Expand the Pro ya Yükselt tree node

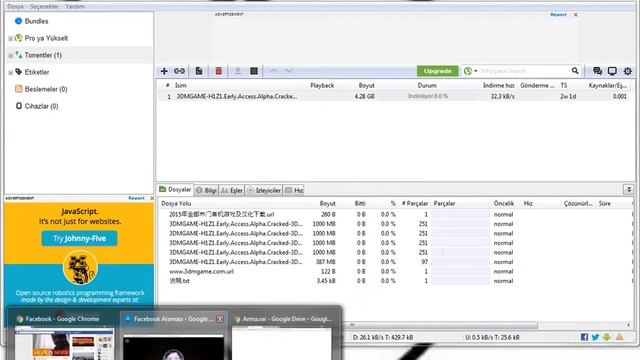click(11, 39)
